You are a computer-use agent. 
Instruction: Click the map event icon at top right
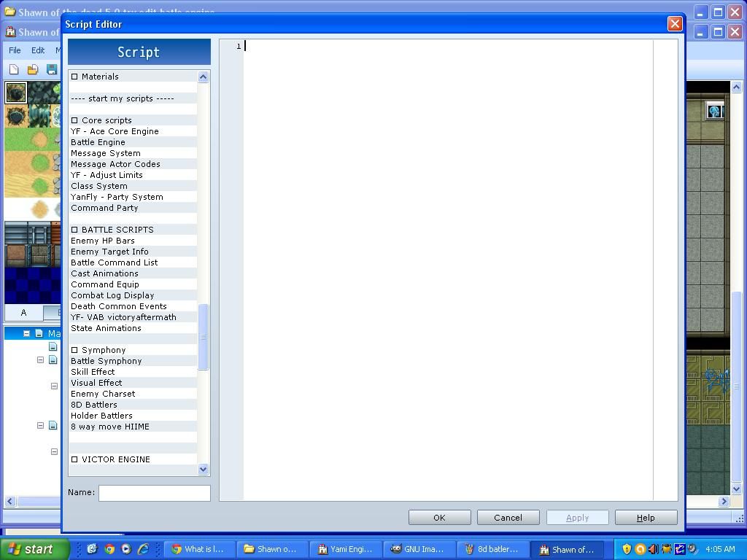click(714, 111)
